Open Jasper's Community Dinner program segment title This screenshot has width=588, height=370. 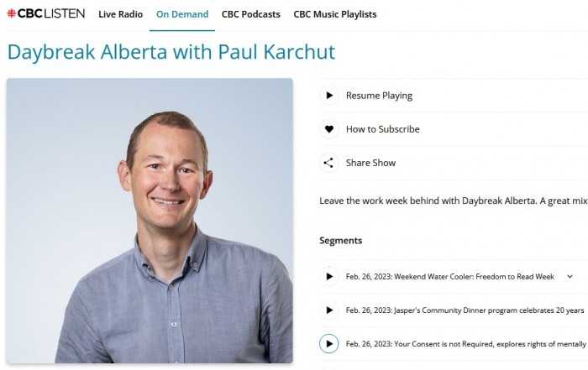point(465,310)
